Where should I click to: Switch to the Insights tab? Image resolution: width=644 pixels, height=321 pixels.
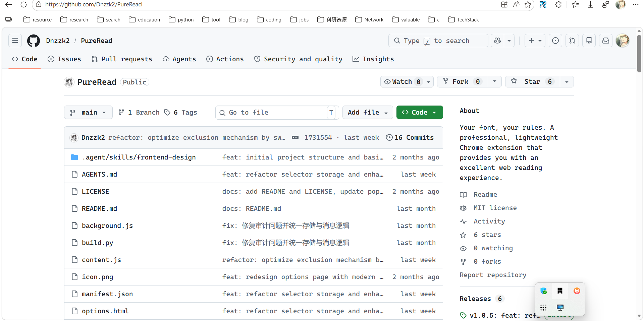tap(373, 59)
